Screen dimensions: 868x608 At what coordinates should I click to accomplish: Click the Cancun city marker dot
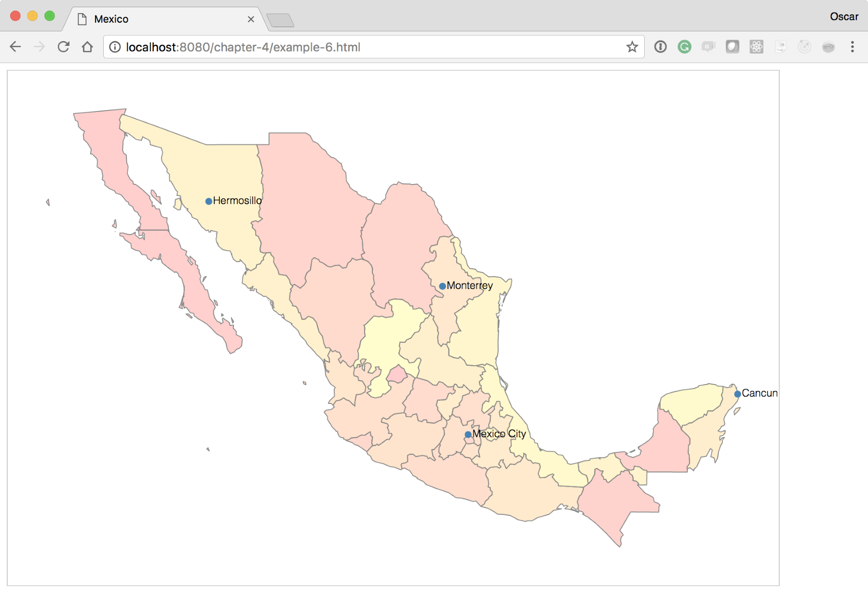737,394
